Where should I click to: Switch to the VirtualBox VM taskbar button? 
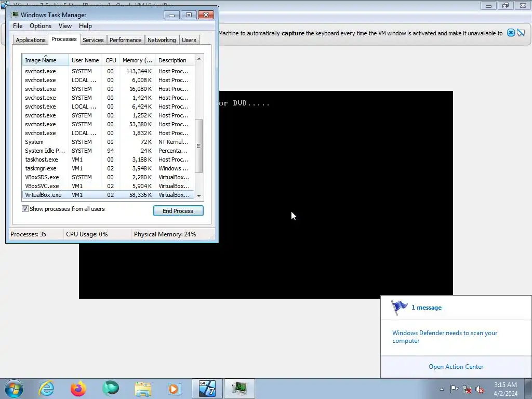tap(207, 389)
